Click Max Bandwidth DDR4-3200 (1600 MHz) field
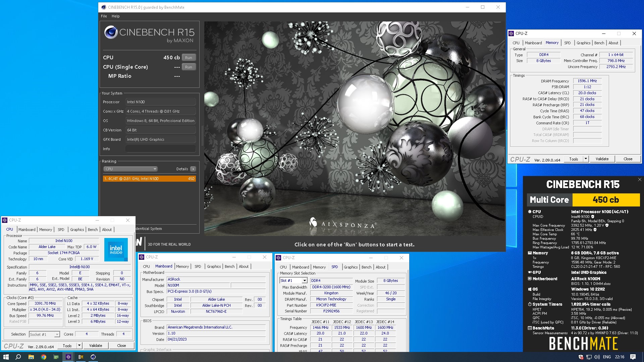This screenshot has height=362, width=644. click(331, 287)
